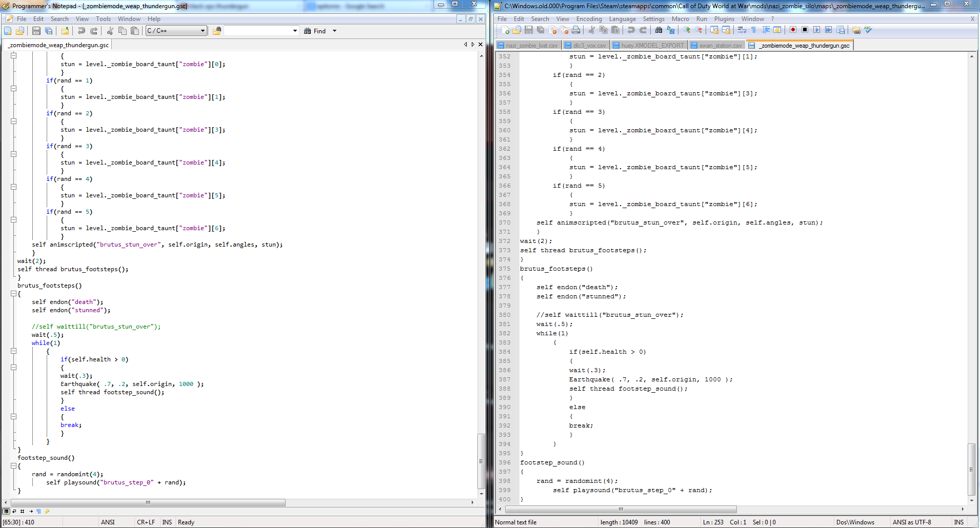Open the Tools menu in Programmer's Notepad
This screenshot has width=980, height=528.
(x=103, y=19)
